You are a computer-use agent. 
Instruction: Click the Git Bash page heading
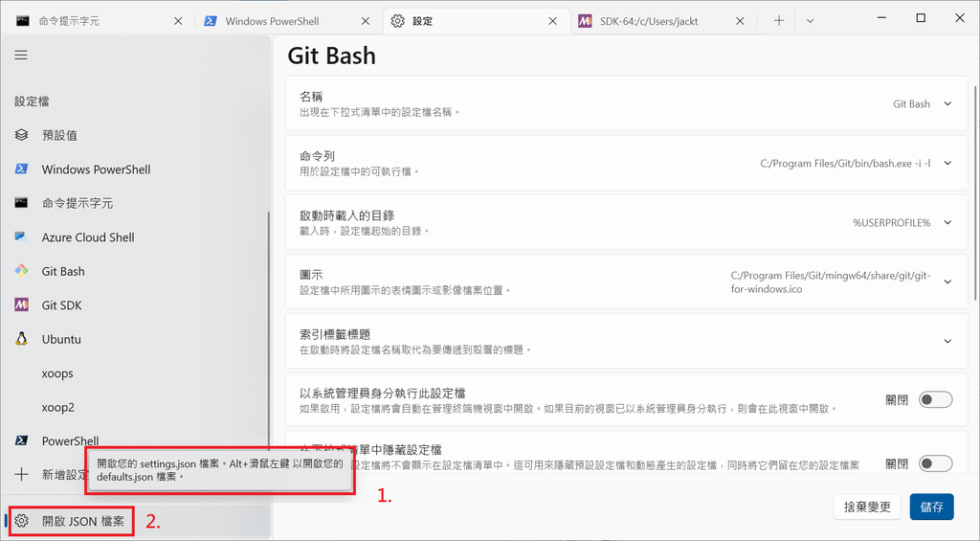coord(331,56)
